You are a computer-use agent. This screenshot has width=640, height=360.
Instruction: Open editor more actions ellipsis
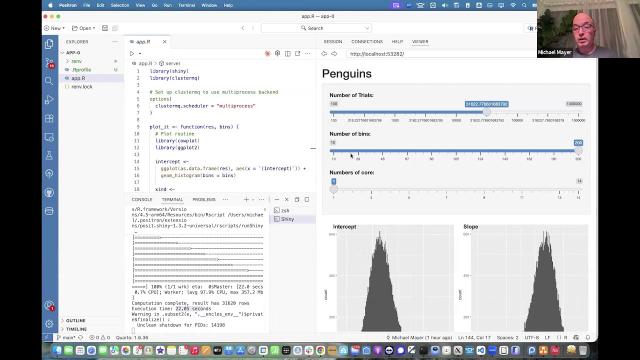click(x=308, y=53)
